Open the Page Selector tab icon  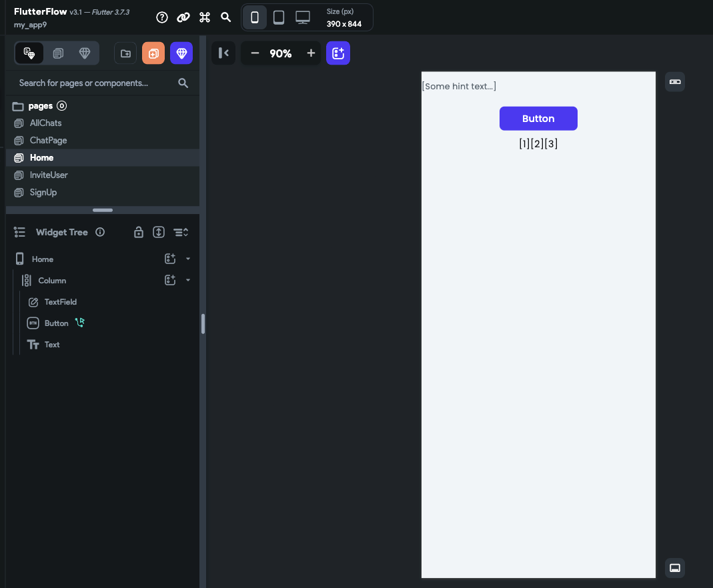coord(29,53)
